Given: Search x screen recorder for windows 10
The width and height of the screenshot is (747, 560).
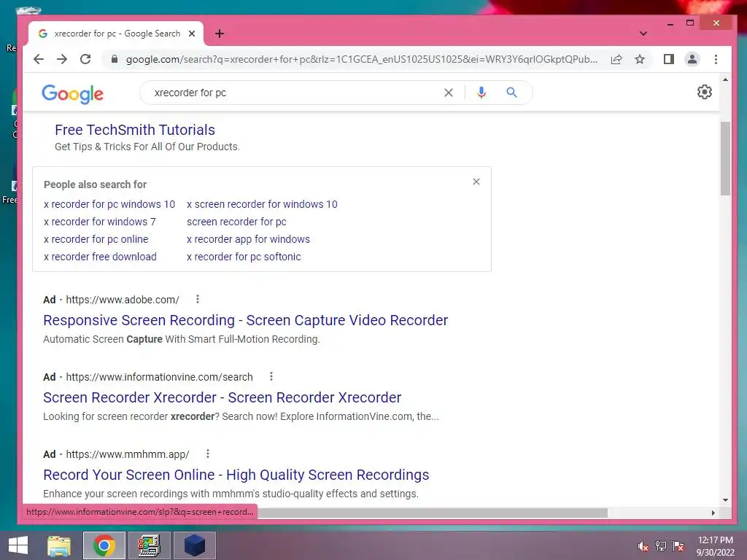Looking at the screenshot, I should click(262, 204).
